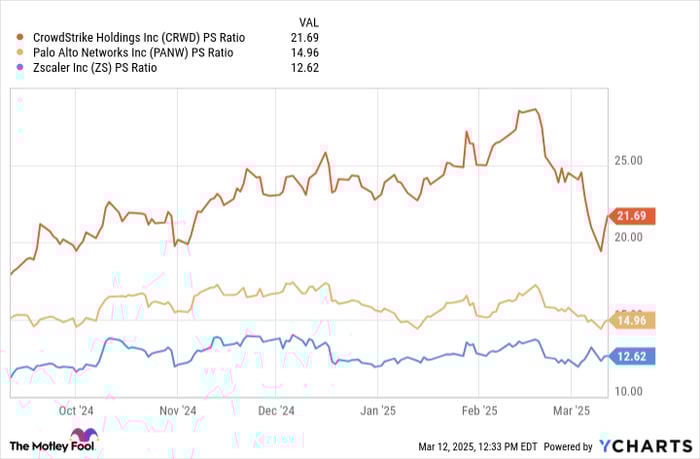
Task: Select Palo Alto Networks Inc (PANW) PS Ratio label
Action: (x=133, y=53)
